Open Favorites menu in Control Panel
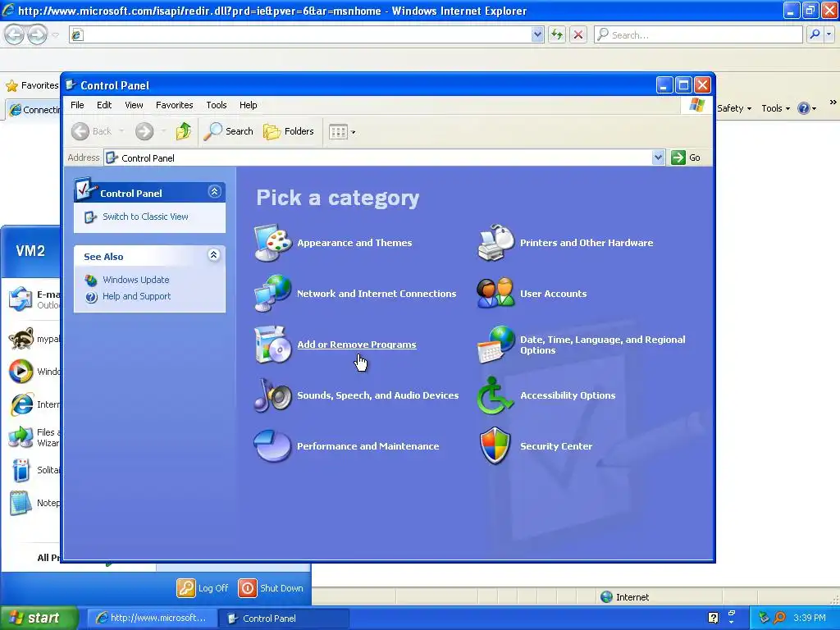This screenshot has height=630, width=840. tap(175, 105)
